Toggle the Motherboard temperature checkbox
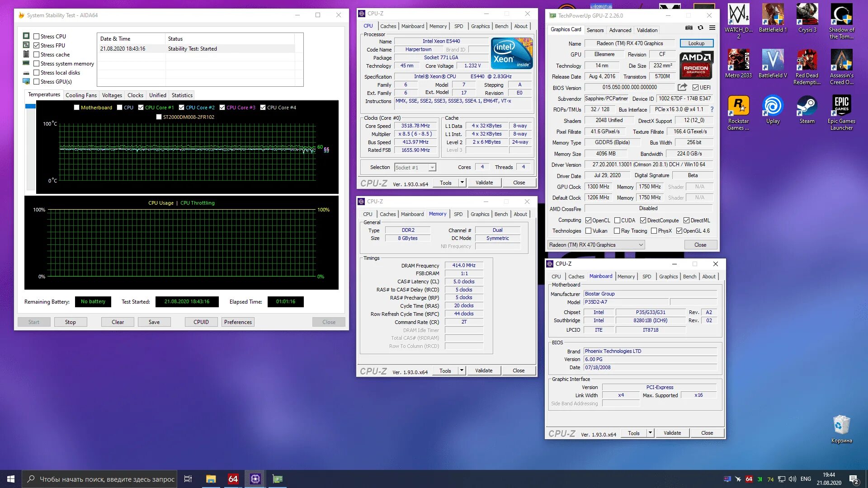Viewport: 868px width, 488px height. coord(77,108)
